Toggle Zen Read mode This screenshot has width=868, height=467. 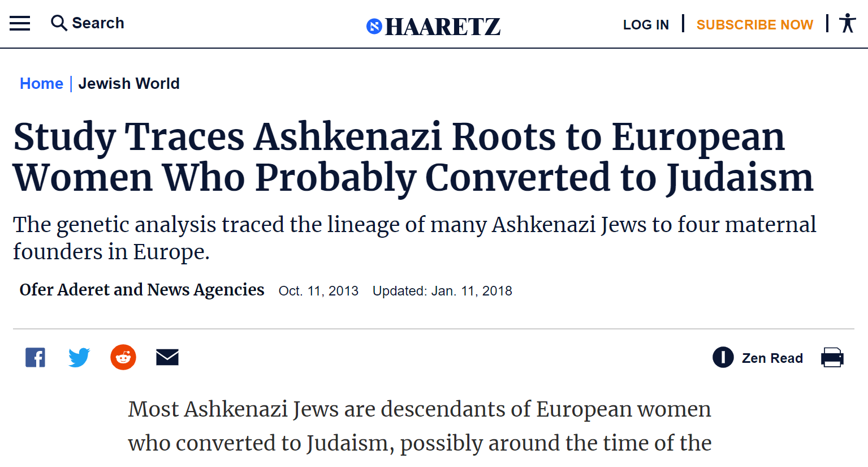[758, 358]
